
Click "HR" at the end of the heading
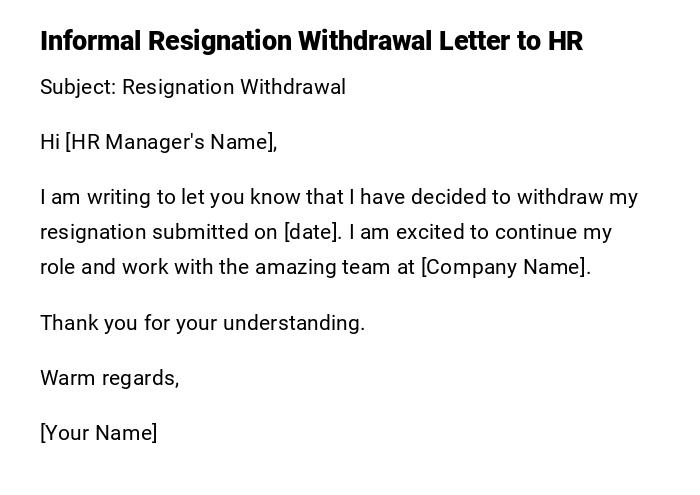tap(565, 42)
